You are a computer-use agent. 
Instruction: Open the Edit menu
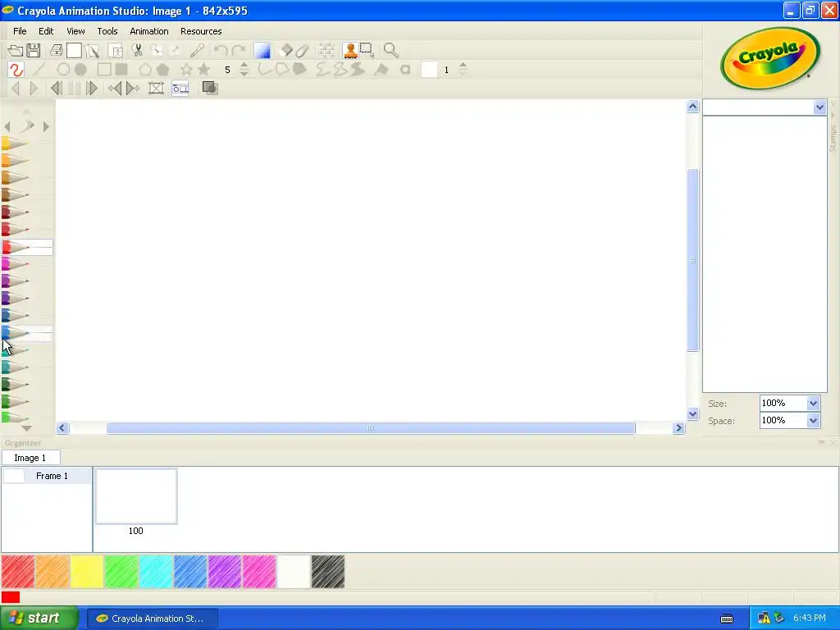46,31
